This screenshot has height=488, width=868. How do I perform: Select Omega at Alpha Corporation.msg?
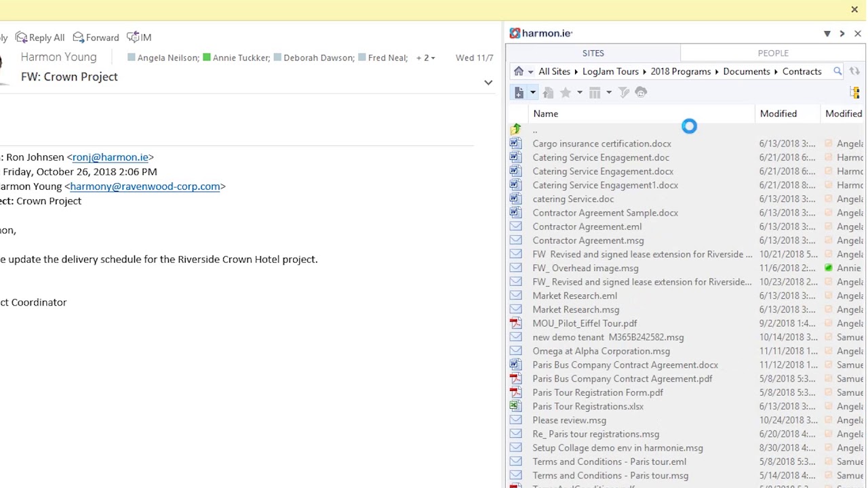point(601,351)
